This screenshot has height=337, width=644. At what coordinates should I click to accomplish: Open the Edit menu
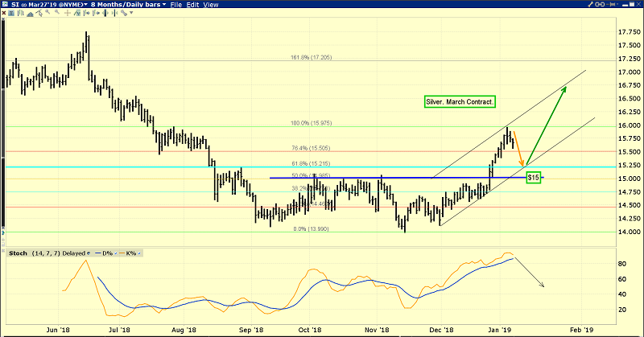click(x=192, y=5)
